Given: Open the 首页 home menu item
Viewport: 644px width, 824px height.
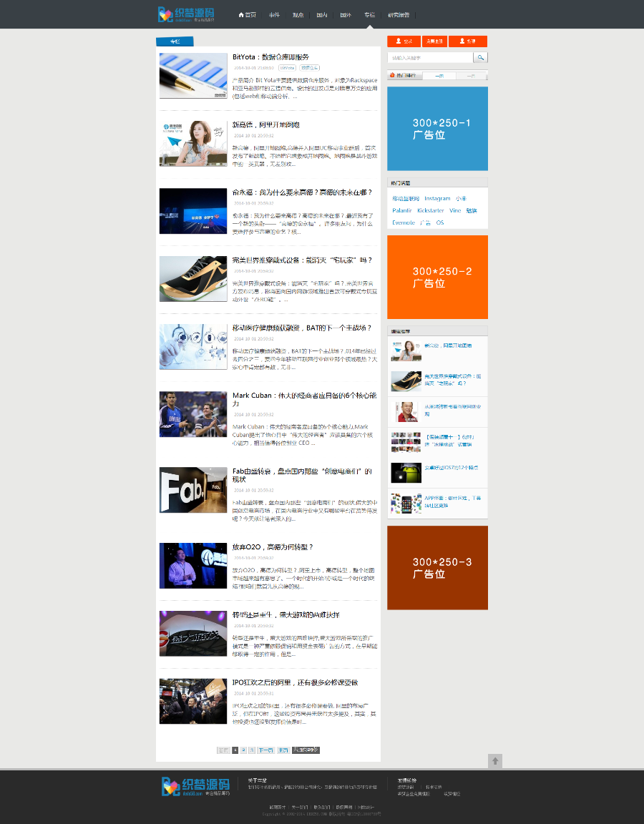Looking at the screenshot, I should 247,15.
